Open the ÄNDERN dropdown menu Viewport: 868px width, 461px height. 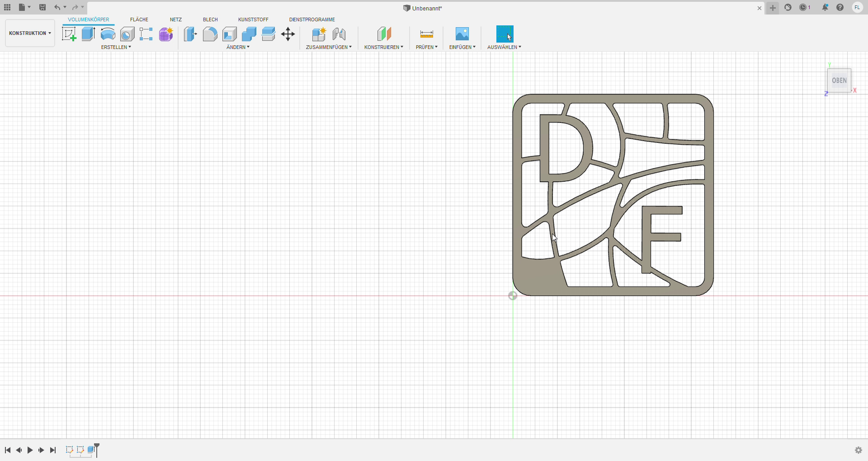point(238,47)
